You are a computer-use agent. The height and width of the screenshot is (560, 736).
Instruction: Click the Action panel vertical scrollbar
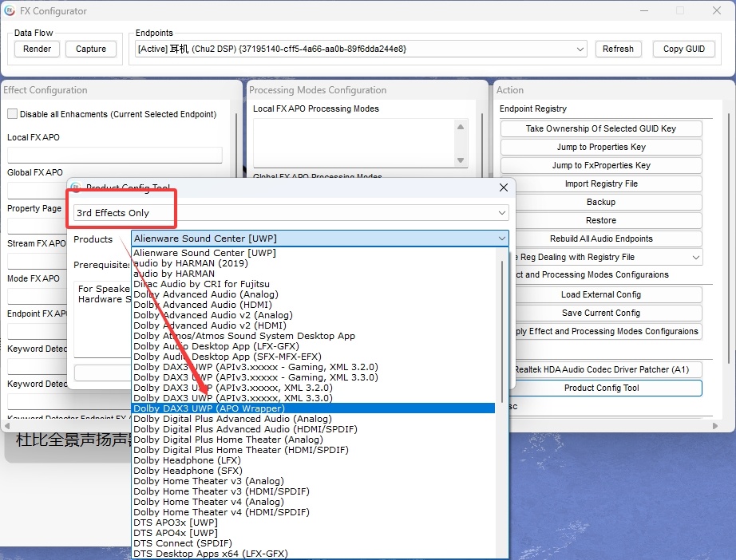728,239
